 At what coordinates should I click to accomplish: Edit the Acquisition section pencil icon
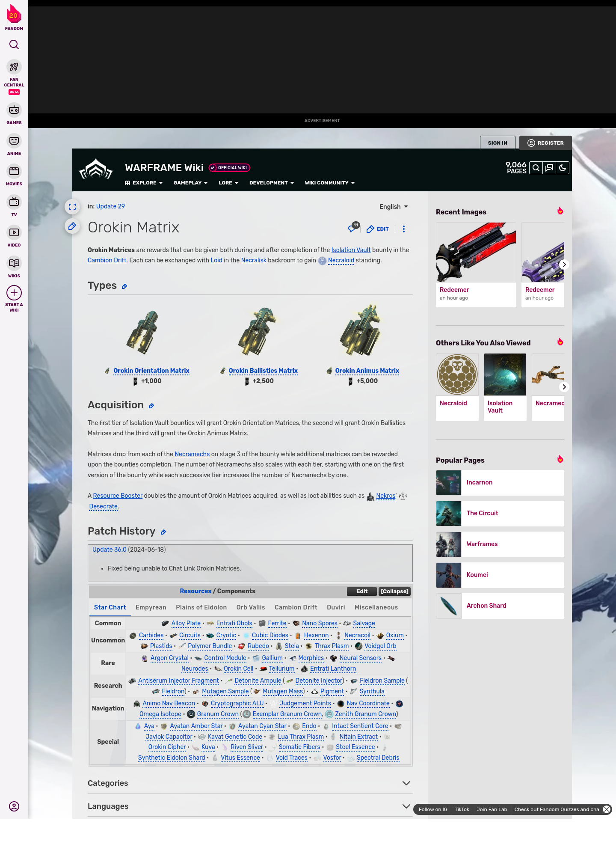(x=151, y=406)
